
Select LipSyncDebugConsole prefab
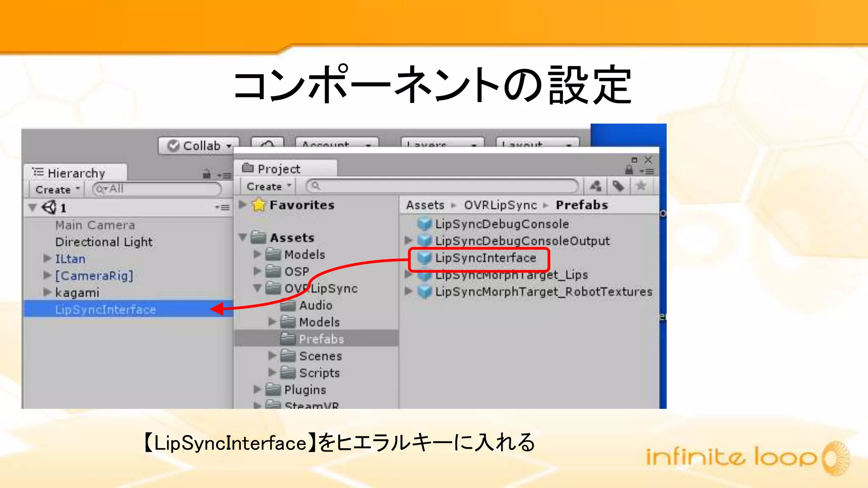493,224
